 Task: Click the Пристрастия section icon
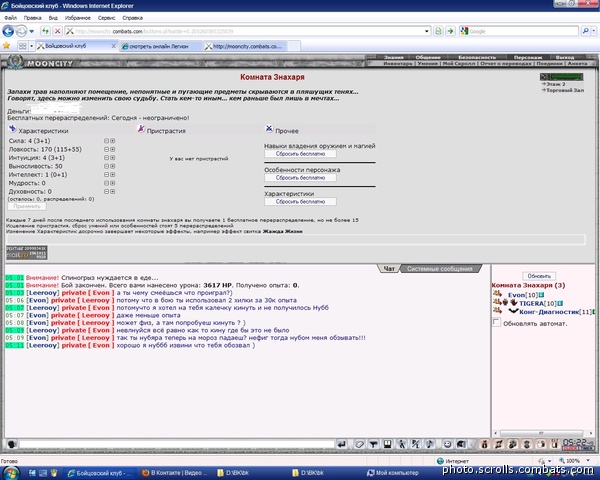(x=141, y=129)
